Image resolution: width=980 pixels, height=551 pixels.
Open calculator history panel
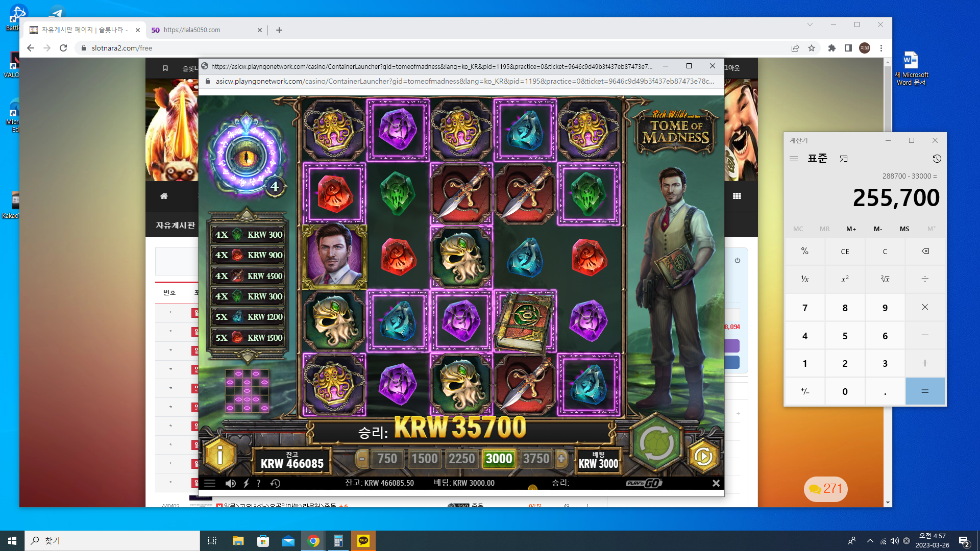(x=937, y=159)
